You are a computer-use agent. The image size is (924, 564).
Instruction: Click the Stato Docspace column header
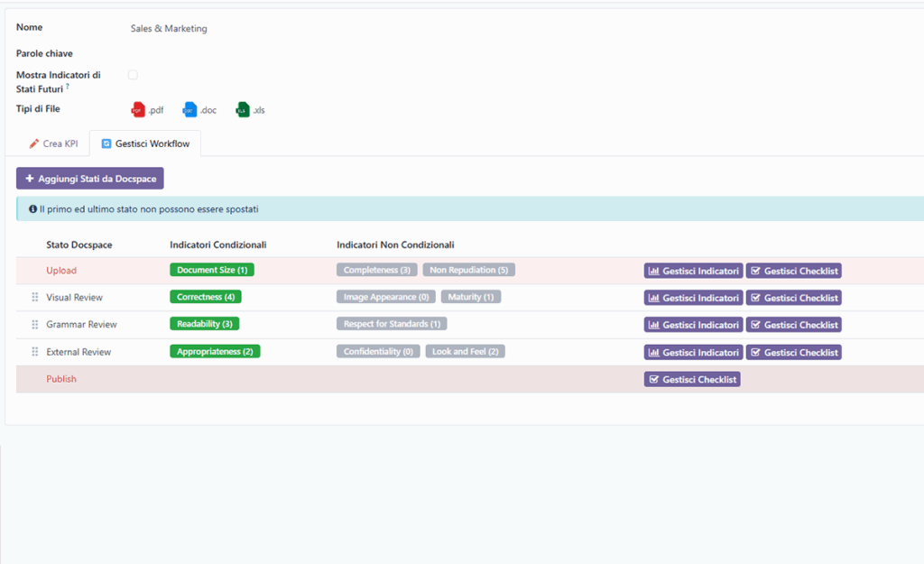pyautogui.click(x=79, y=245)
